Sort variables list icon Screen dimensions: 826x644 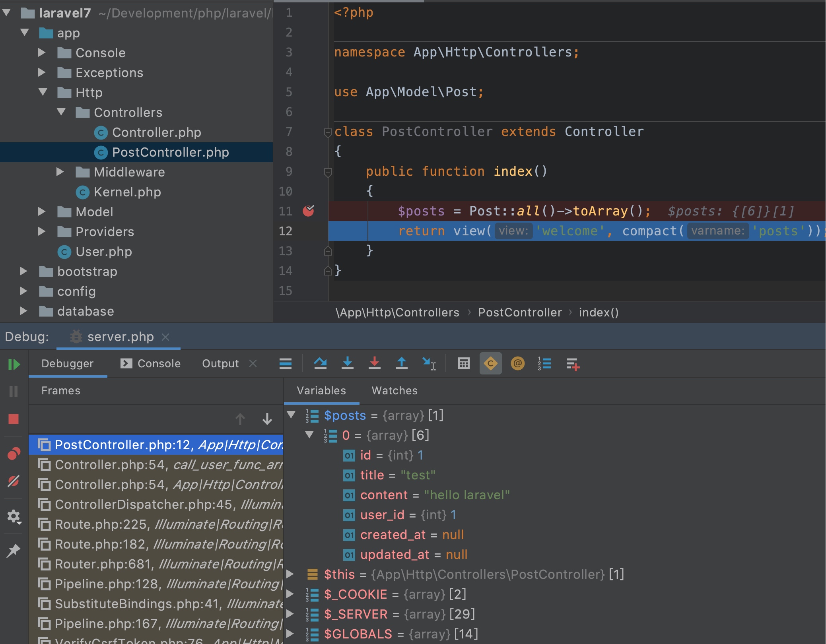coord(544,363)
